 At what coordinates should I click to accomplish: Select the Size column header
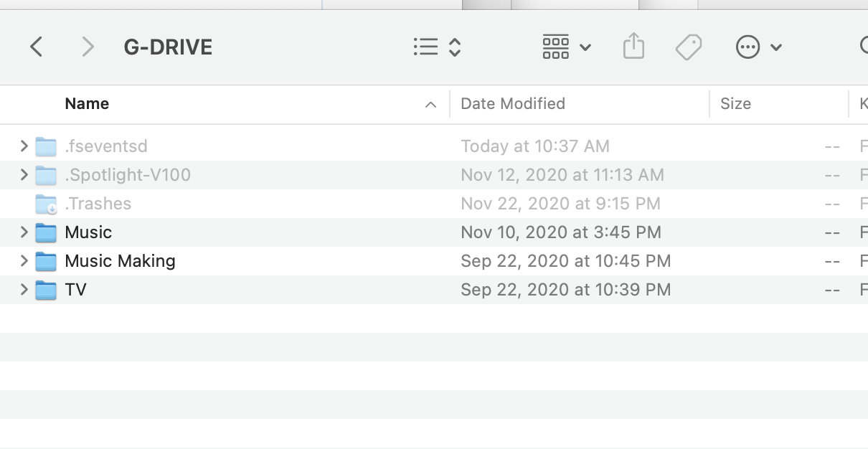736,103
